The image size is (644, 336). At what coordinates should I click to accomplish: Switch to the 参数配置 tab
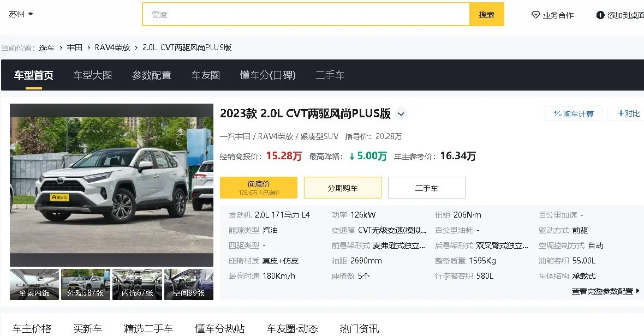(x=152, y=75)
